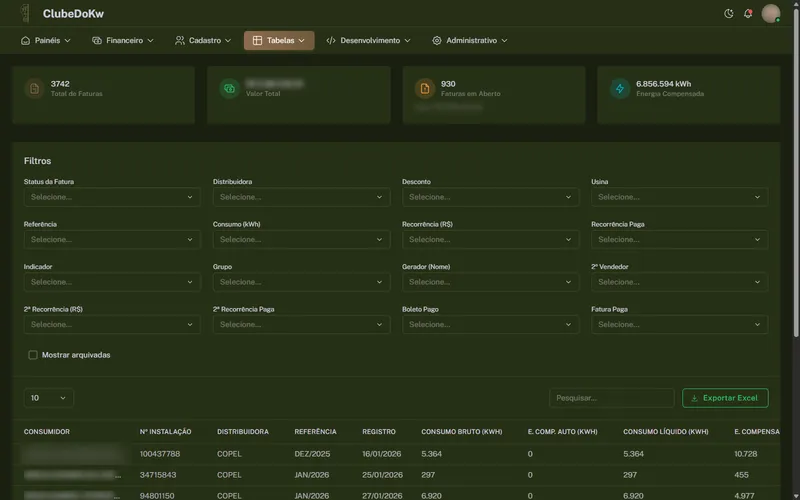
Task: Toggle dark mode moon icon
Action: coord(729,14)
